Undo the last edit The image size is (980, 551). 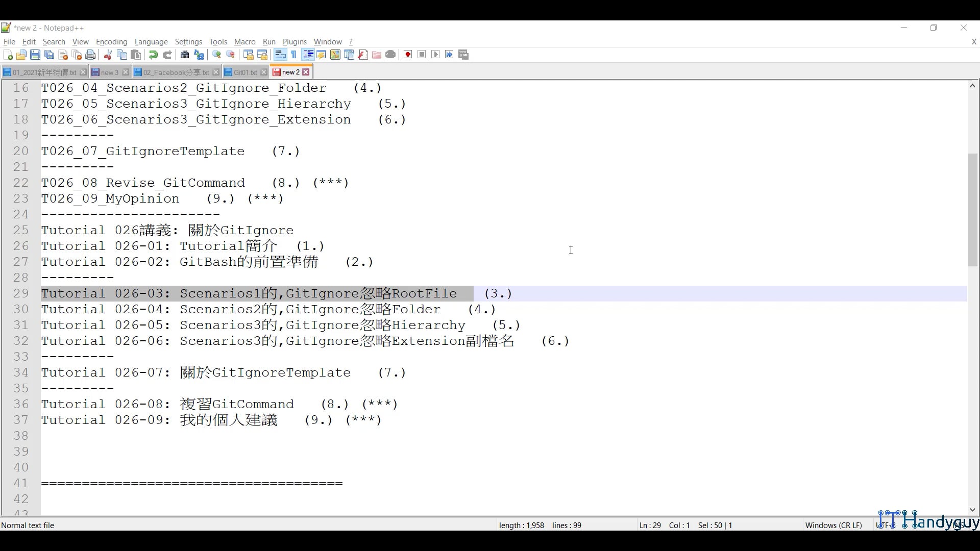[153, 55]
